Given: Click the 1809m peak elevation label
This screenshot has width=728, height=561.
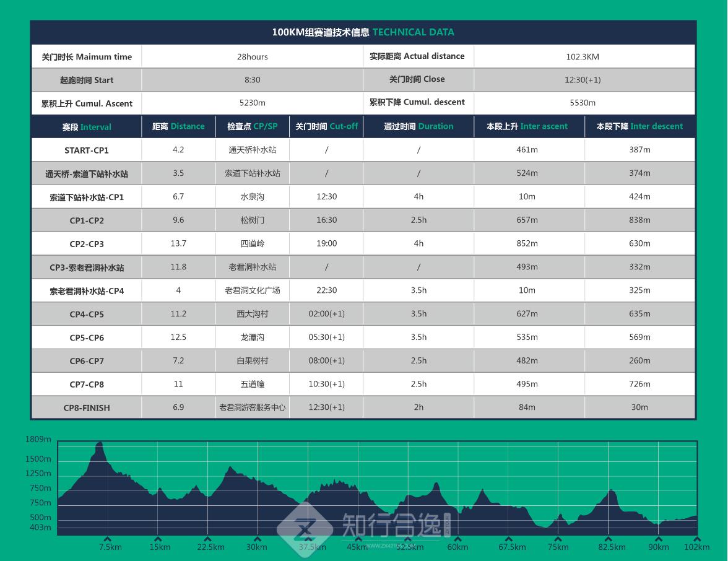Looking at the screenshot, I should click(38, 440).
